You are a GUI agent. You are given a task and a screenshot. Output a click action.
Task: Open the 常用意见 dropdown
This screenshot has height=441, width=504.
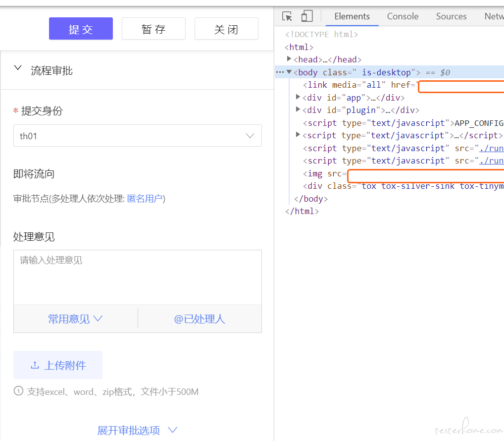(75, 319)
